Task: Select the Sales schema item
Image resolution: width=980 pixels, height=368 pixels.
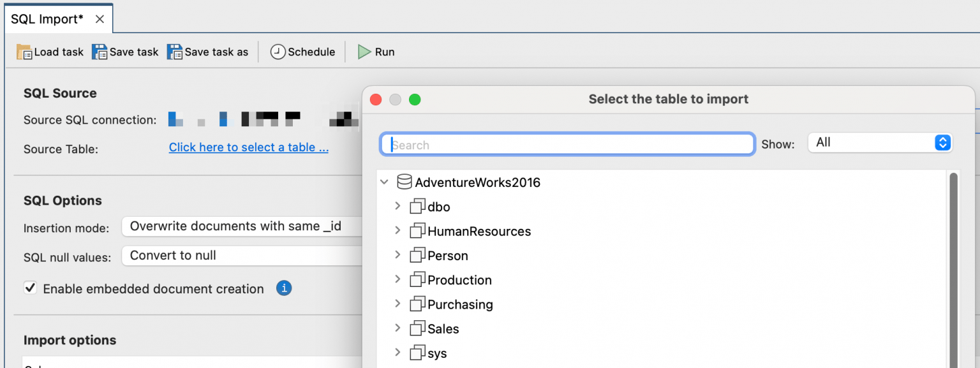Action: pos(443,329)
